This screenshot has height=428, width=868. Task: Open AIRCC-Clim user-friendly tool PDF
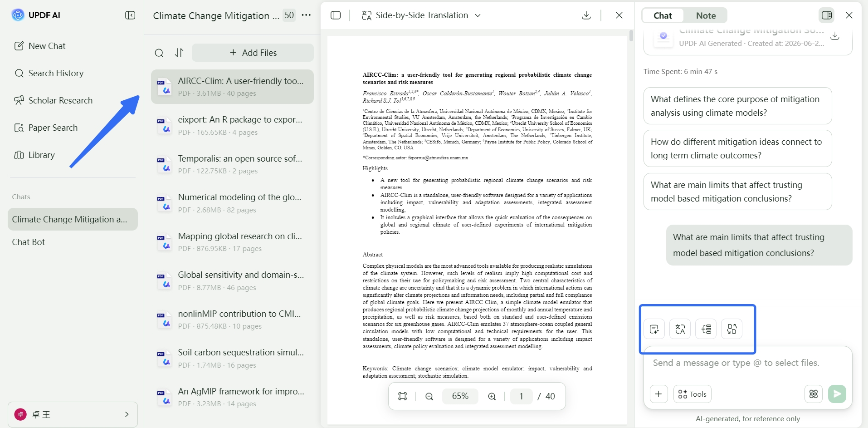point(232,87)
